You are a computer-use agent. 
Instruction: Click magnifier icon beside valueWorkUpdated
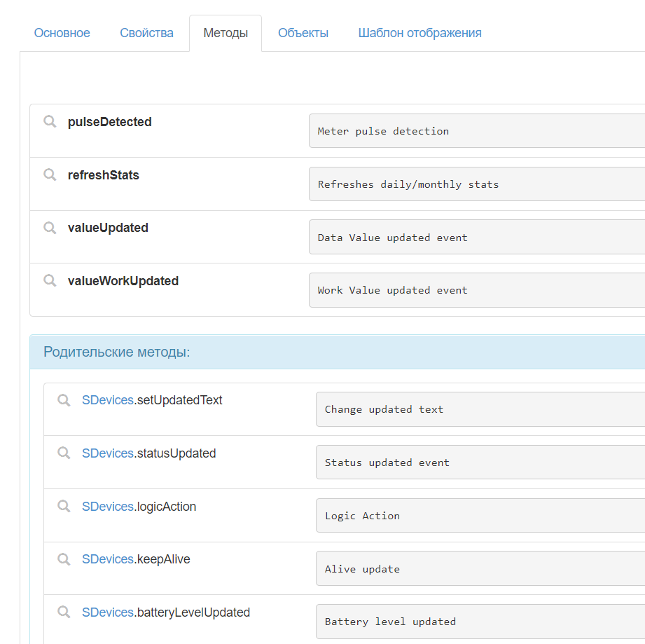click(x=50, y=281)
